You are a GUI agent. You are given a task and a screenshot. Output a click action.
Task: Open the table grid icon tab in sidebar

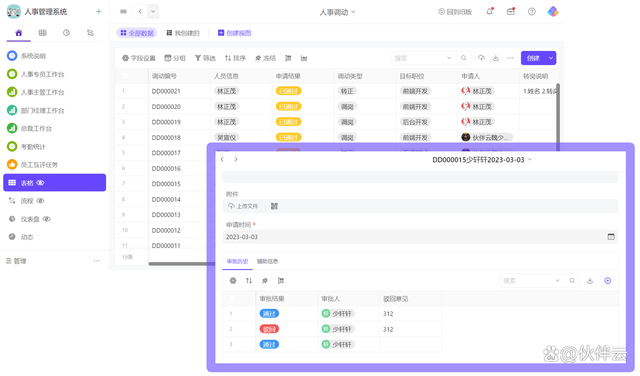[x=42, y=33]
